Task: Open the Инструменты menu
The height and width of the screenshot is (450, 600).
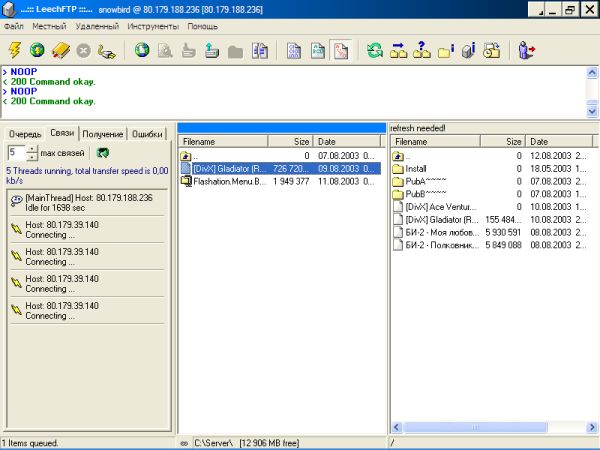Action: point(152,25)
